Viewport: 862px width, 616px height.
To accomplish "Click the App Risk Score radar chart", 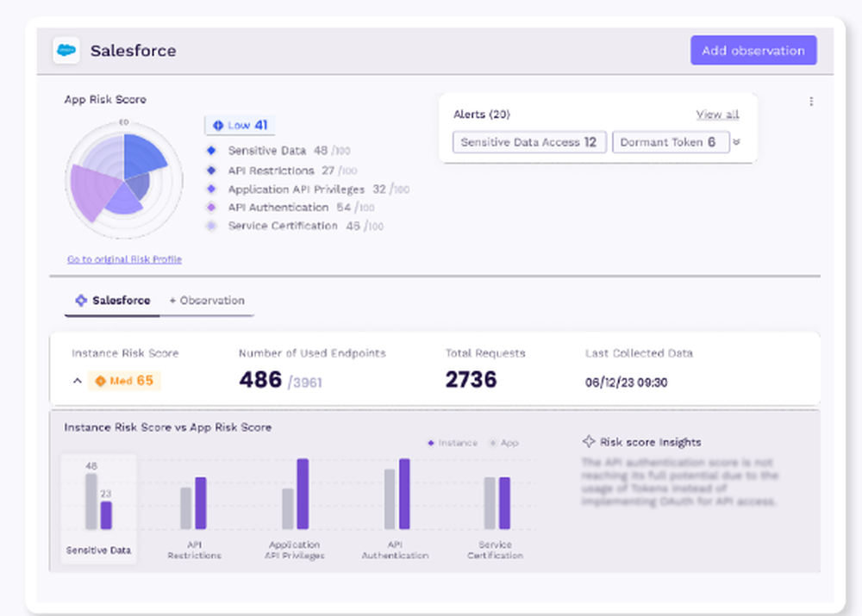I will [124, 180].
